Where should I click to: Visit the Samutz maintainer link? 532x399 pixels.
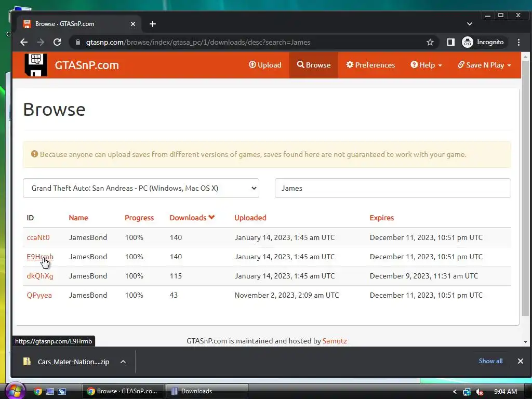click(x=335, y=341)
